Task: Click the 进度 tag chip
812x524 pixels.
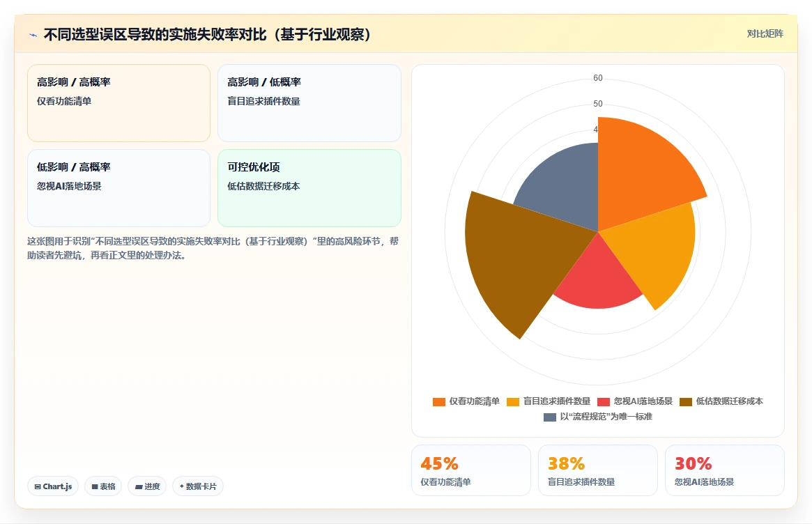Action: tap(147, 486)
